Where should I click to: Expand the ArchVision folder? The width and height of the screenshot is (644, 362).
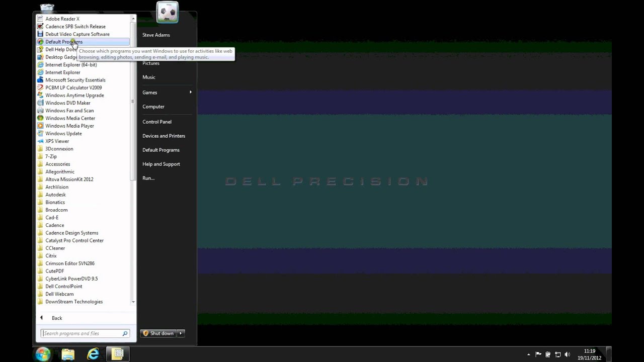tap(56, 187)
